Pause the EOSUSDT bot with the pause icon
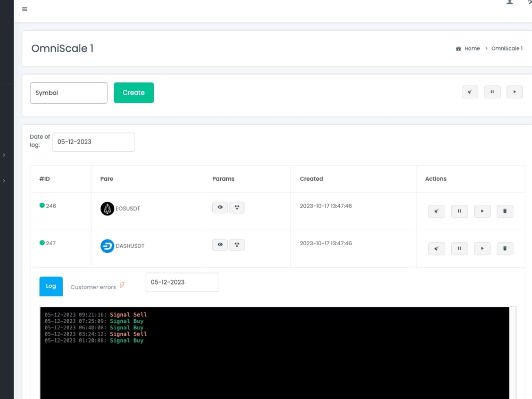Screen dimensions: 532x399 (459, 211)
